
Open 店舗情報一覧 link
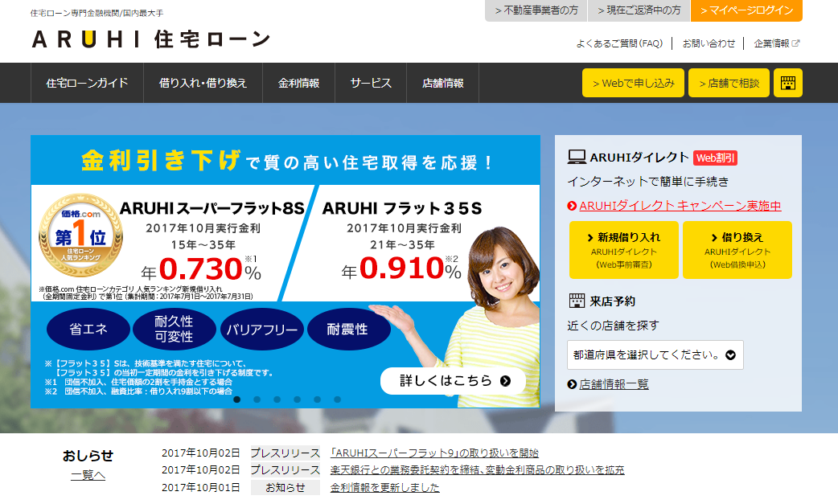[x=614, y=384]
